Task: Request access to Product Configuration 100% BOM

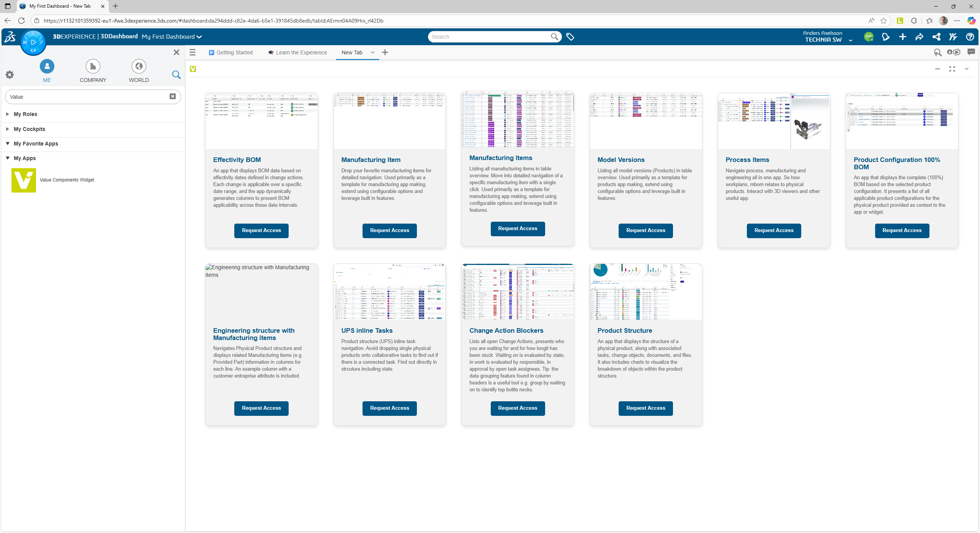Action: (902, 231)
